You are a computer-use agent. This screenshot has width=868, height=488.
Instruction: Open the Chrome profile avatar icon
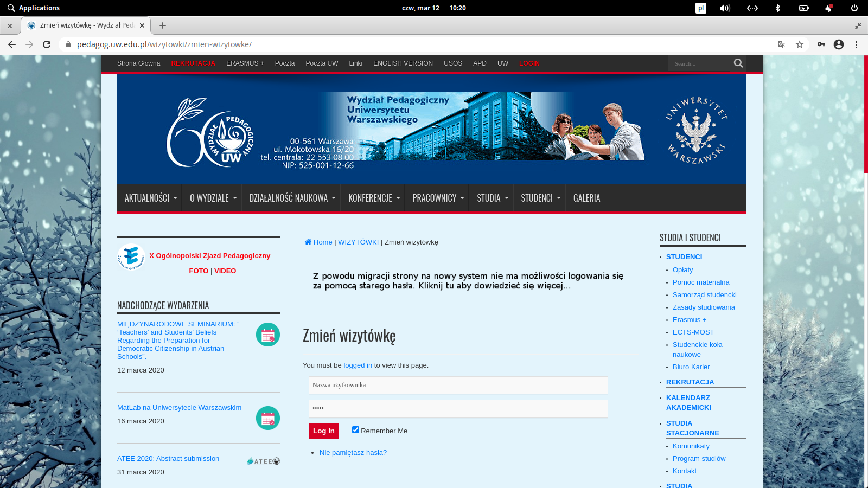[839, 44]
